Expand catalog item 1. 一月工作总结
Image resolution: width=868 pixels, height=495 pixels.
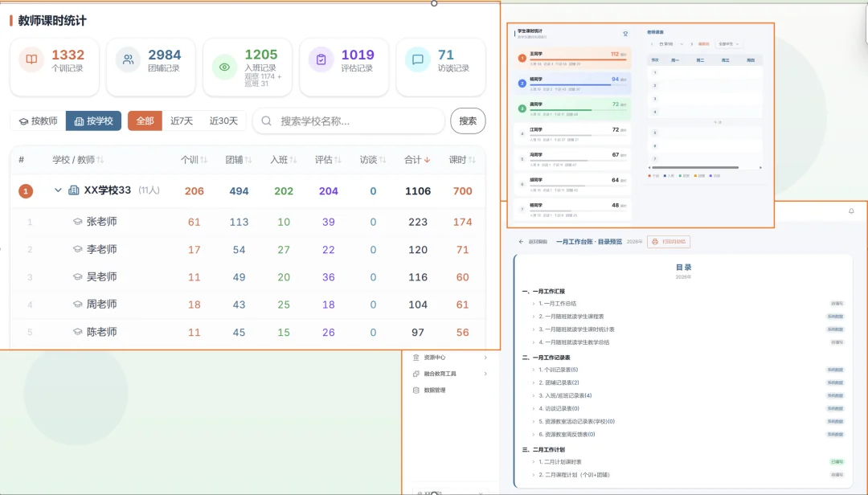pos(534,304)
